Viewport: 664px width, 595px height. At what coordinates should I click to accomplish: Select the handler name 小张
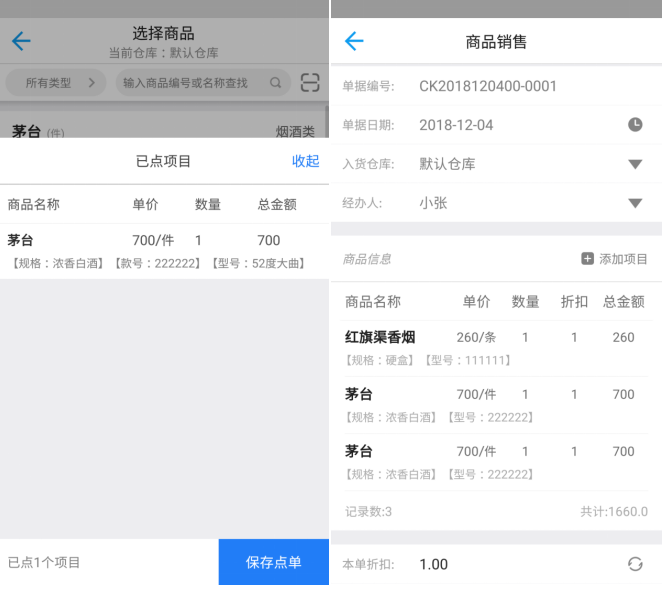point(433,203)
